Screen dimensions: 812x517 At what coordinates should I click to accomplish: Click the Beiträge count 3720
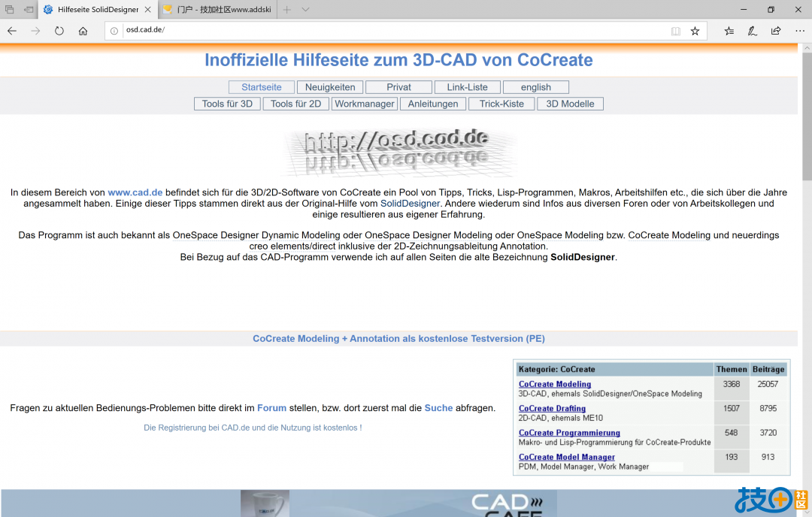coord(768,433)
